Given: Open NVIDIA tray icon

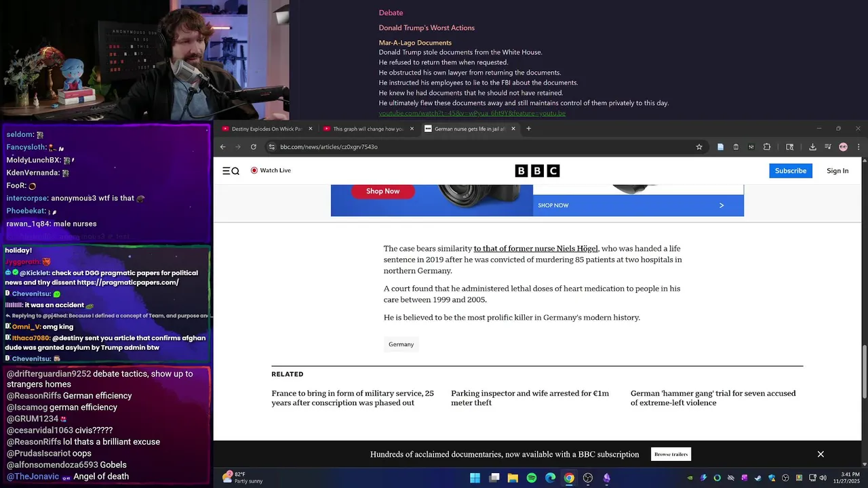Looking at the screenshot, I should click(690, 478).
